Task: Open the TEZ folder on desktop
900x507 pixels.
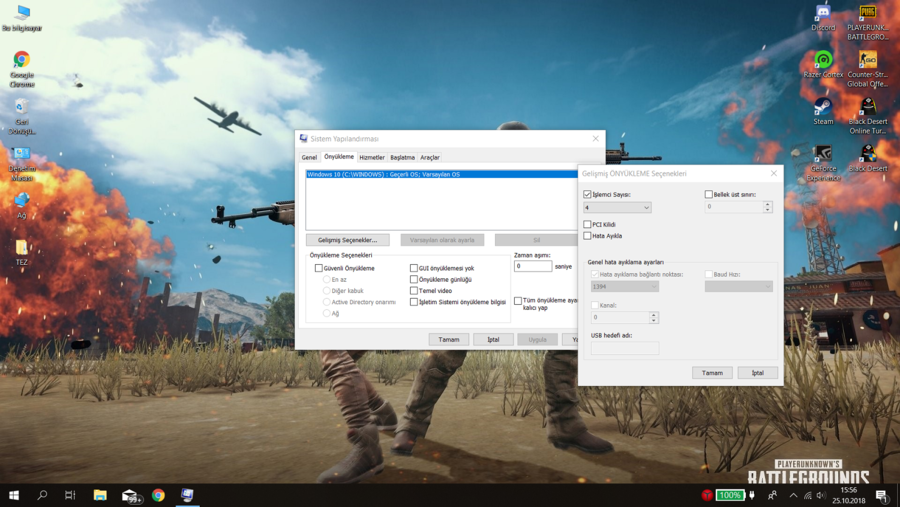Action: pos(22,253)
